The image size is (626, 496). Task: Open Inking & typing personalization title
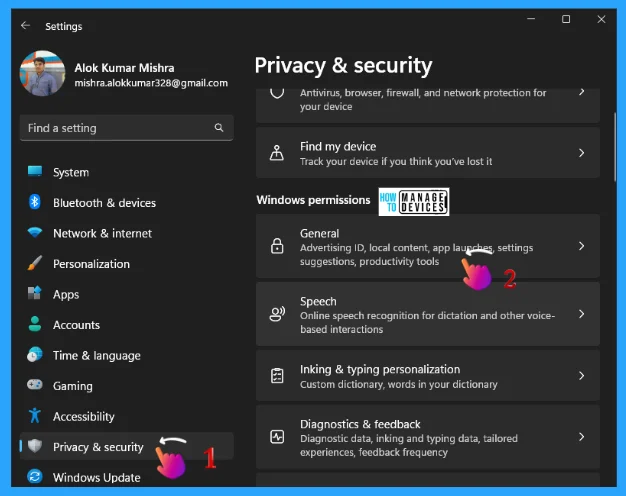click(380, 369)
